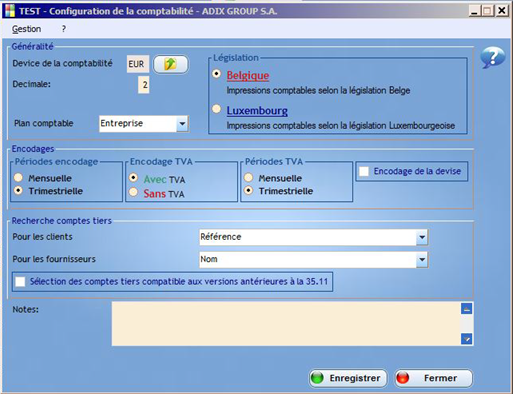Screen dimensions: 513x394
Task: Tick the compatibility with versions before 35.11 checkbox
Action: tap(20, 282)
